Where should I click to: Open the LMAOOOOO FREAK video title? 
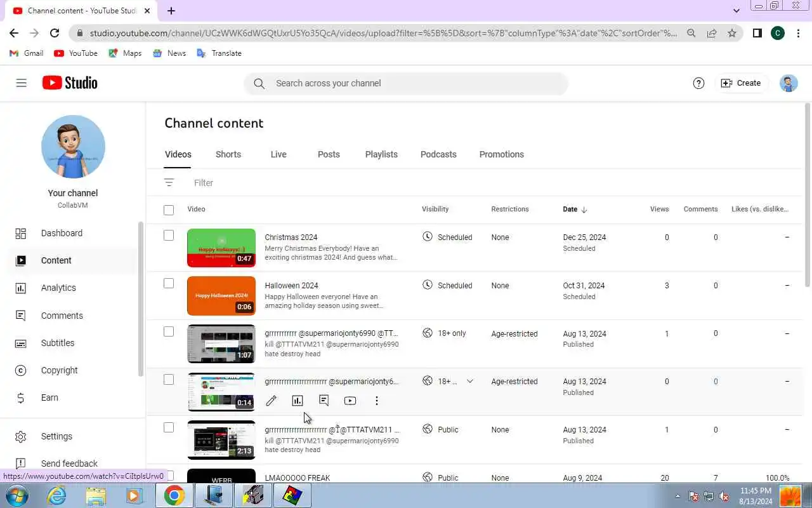click(298, 478)
